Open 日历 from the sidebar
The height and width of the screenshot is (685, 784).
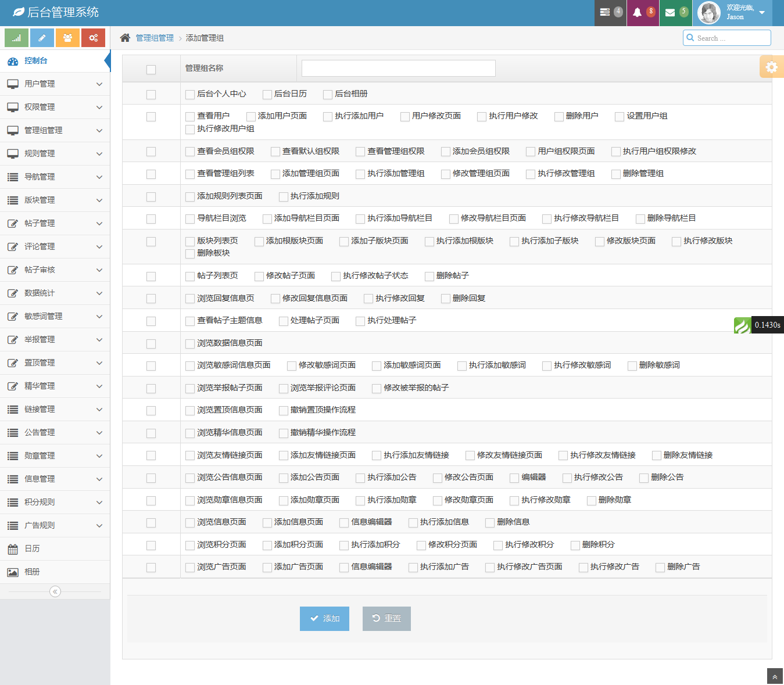coord(33,548)
